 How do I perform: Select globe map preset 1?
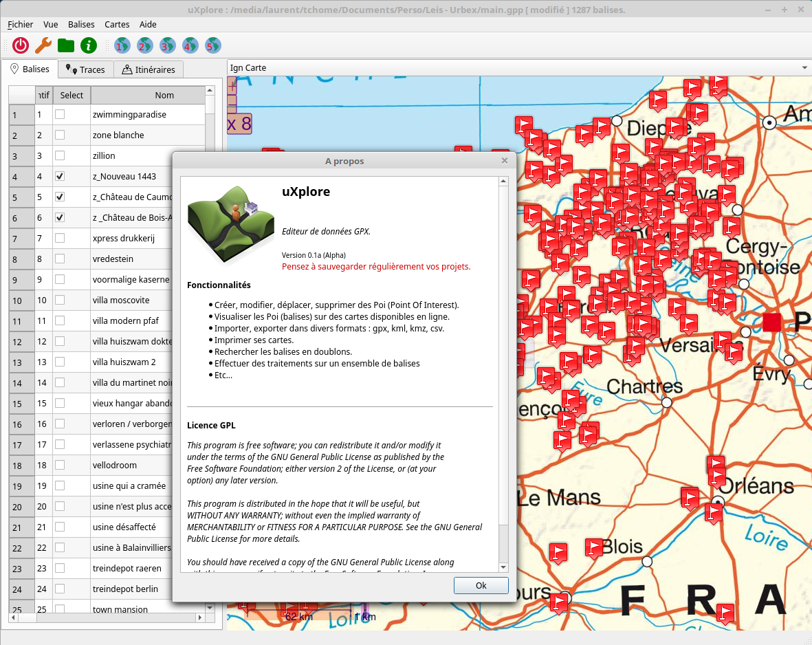point(122,45)
